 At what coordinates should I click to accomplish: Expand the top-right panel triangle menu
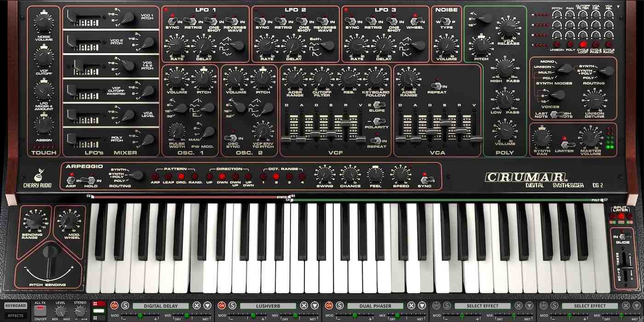[x=619, y=7]
